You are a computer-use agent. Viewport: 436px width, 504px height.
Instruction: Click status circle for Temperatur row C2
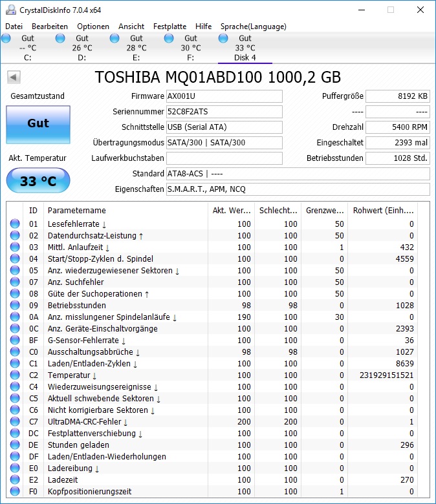click(15, 375)
